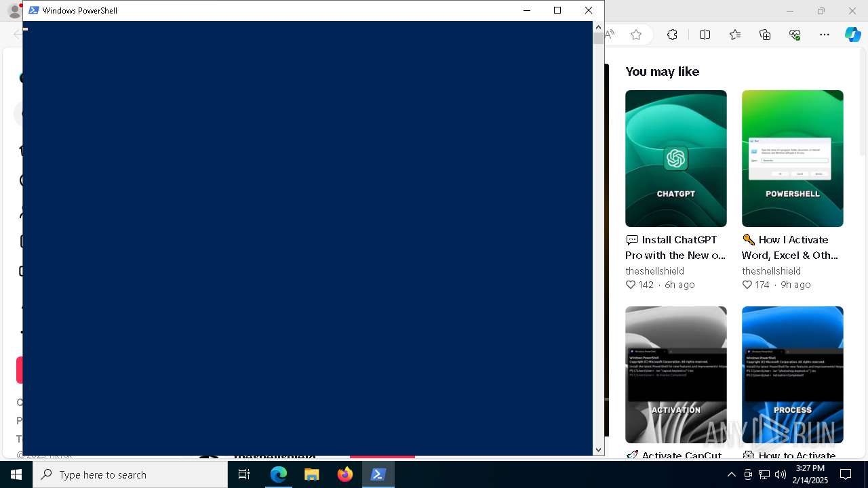Open Edge favorites list icon
The width and height of the screenshot is (868, 488).
click(735, 35)
